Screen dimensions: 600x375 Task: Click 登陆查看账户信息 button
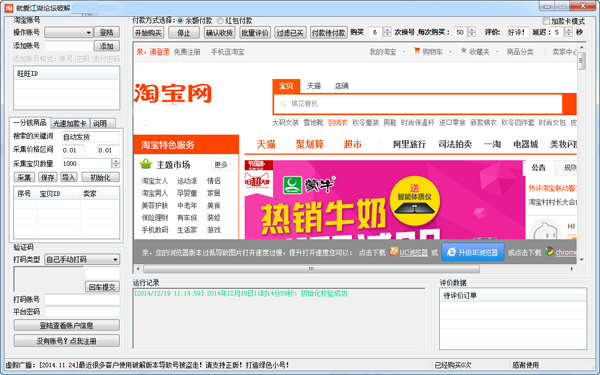(67, 325)
